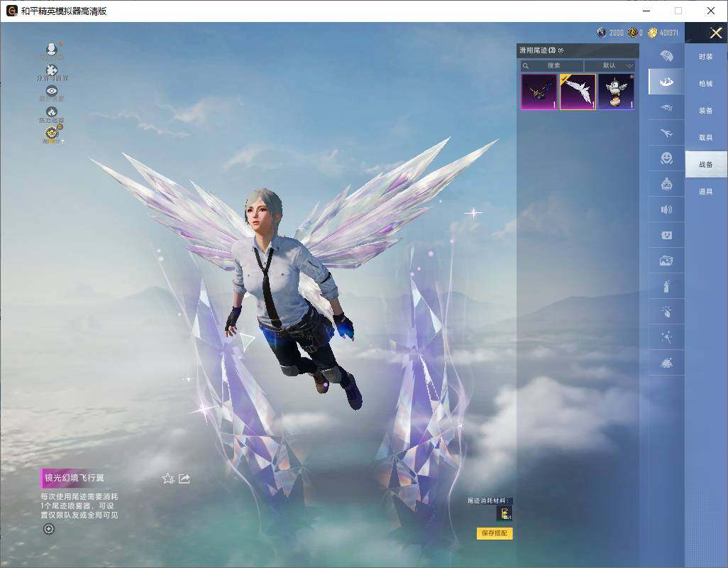Click the info icon beside 滑翔尾迹 (3)
Viewport: 728px width, 568px height.
pyautogui.click(x=561, y=50)
